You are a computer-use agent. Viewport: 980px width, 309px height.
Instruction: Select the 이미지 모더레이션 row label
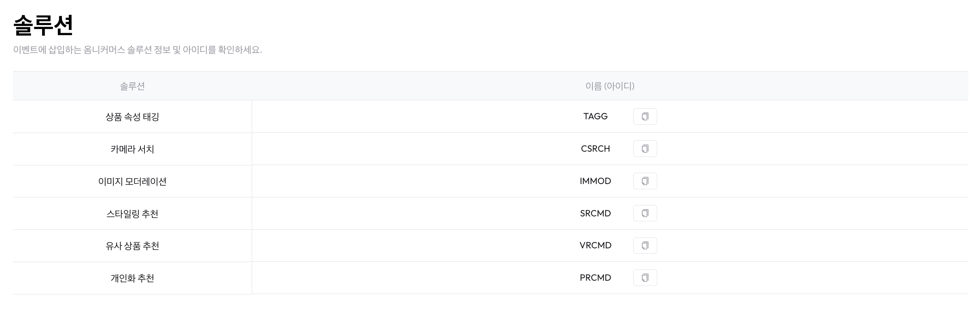(132, 182)
